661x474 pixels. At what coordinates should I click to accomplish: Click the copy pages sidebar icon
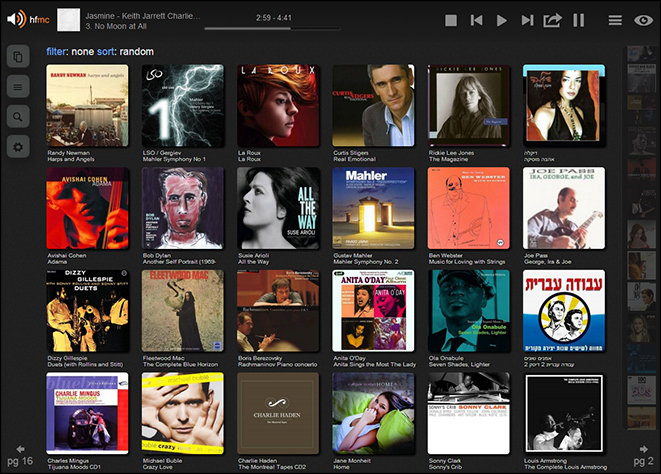(18, 57)
